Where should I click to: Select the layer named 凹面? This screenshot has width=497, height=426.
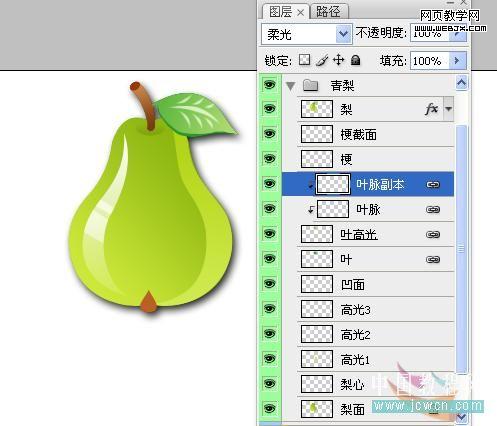coord(353,284)
